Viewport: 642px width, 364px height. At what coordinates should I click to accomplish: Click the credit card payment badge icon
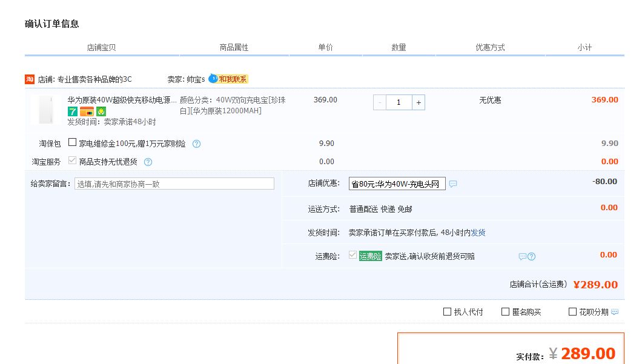(87, 111)
